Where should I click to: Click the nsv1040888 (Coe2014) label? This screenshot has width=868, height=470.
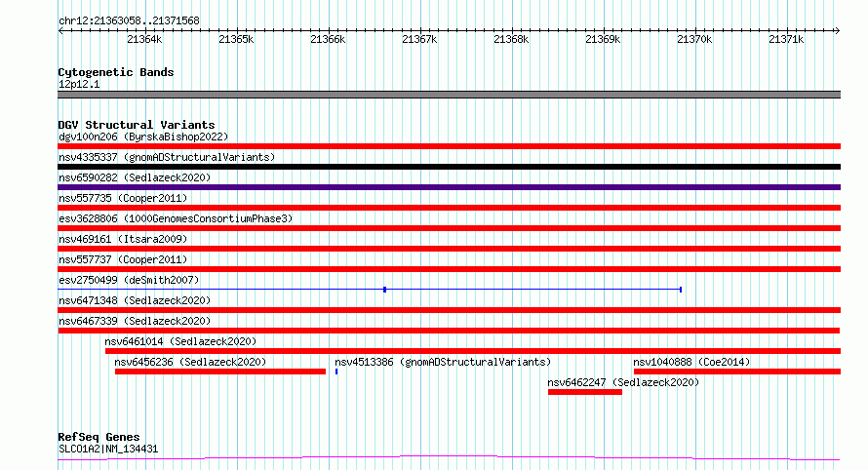pyautogui.click(x=691, y=362)
